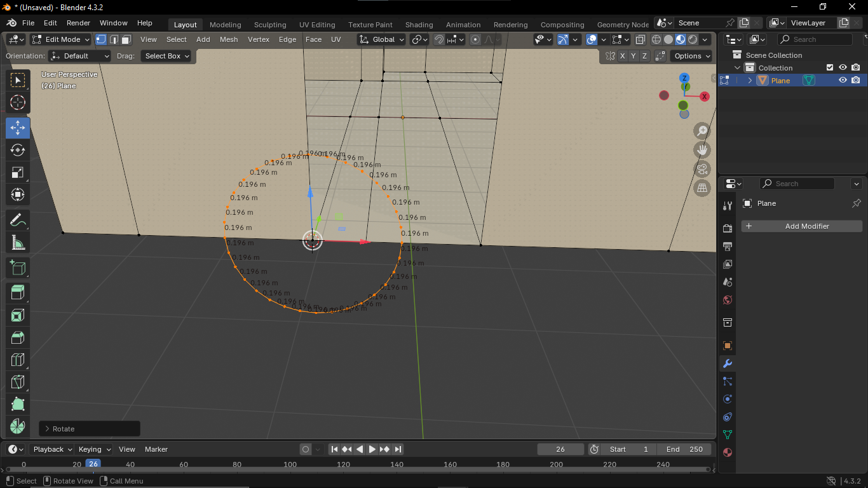The width and height of the screenshot is (868, 488).
Task: Switch to the UV Editing workspace tab
Action: [x=317, y=25]
